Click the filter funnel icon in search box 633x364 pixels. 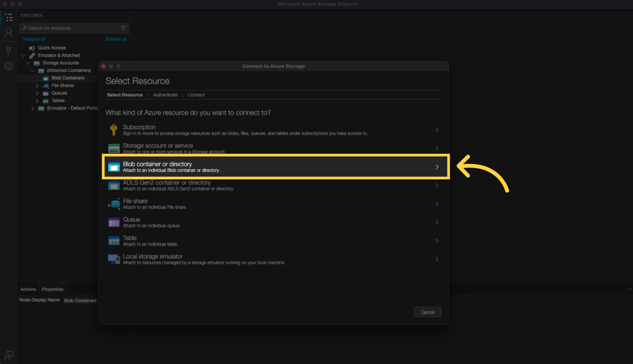pyautogui.click(x=123, y=28)
